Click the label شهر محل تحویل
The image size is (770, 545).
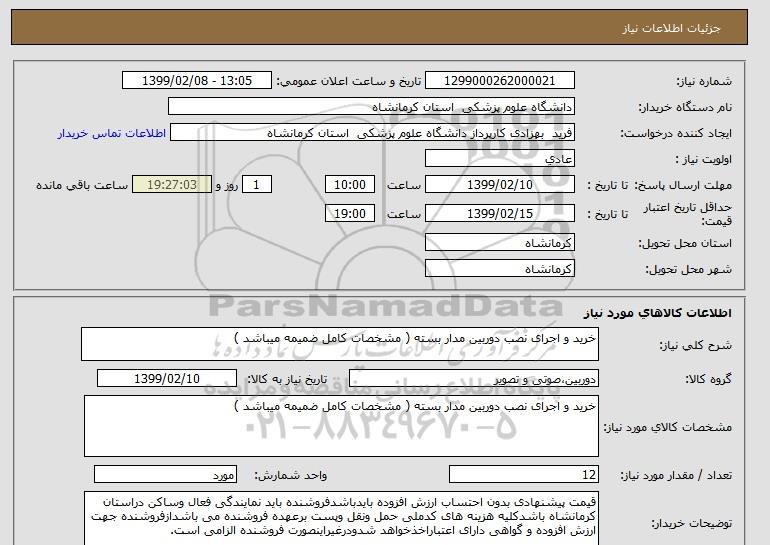(688, 270)
